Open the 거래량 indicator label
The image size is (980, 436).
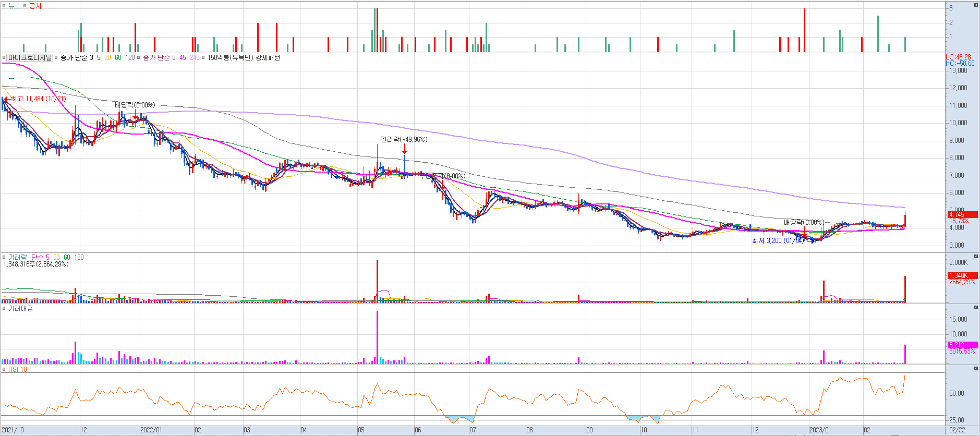18,257
